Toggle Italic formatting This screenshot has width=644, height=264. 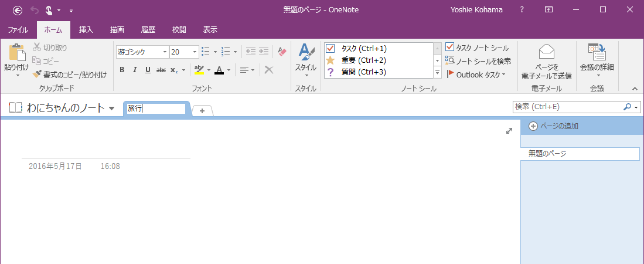tap(135, 70)
